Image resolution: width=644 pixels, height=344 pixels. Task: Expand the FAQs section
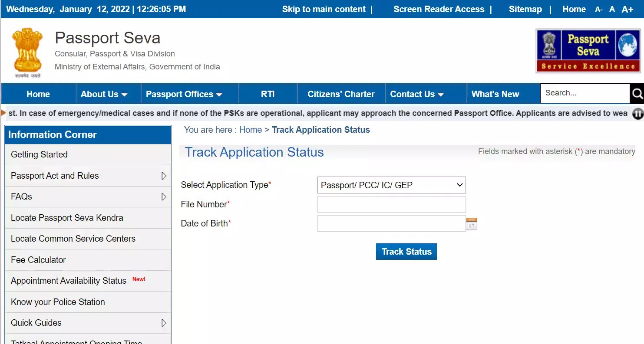pyautogui.click(x=164, y=197)
